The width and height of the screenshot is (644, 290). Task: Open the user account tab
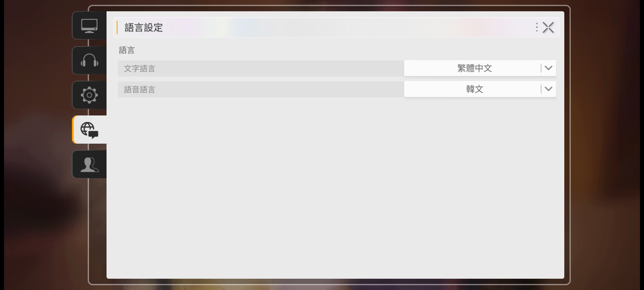(x=89, y=164)
